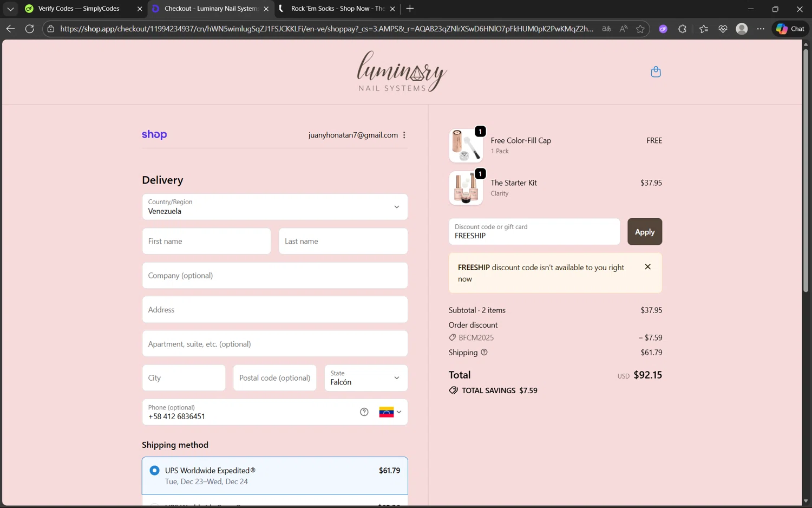Click the translate page icon
The width and height of the screenshot is (812, 508).
pyautogui.click(x=606, y=29)
